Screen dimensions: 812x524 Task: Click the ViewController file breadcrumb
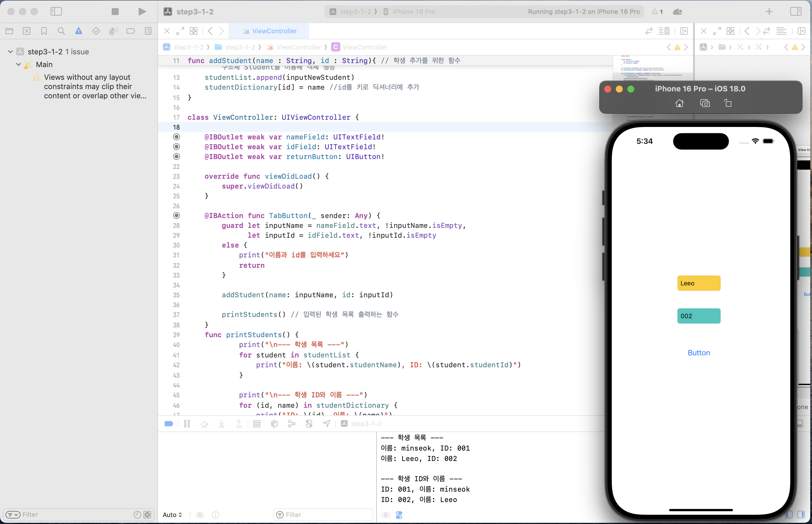coord(294,47)
